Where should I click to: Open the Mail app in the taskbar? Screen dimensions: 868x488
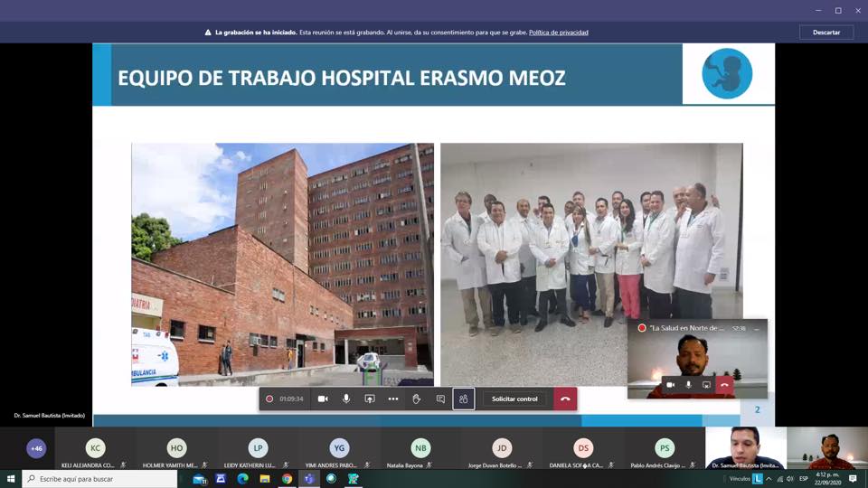tap(199, 479)
